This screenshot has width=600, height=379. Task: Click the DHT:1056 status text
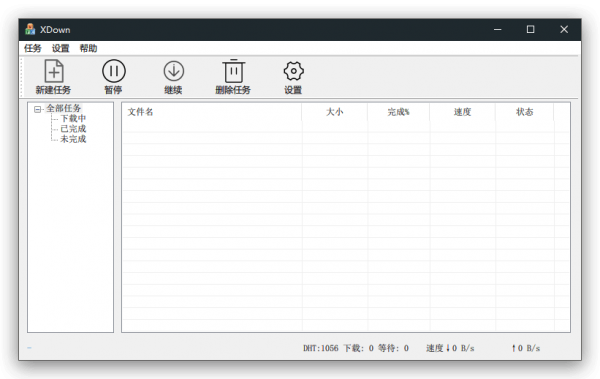coord(321,348)
